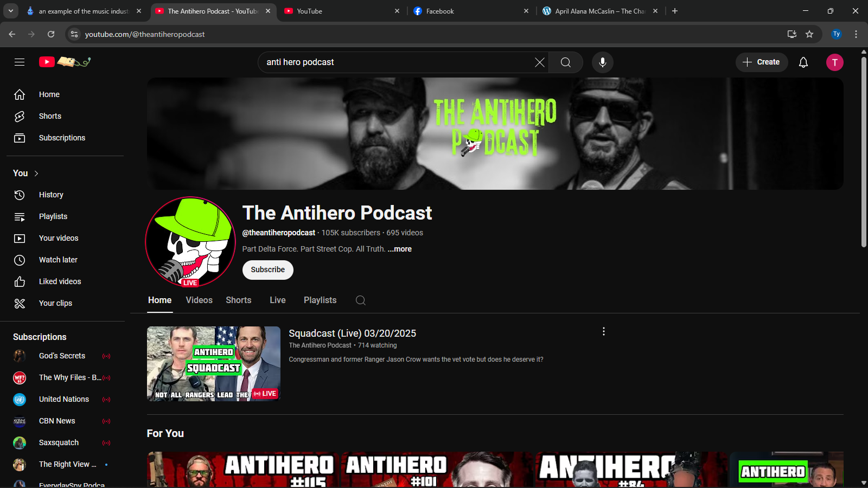Open Subscriptions from sidebar
Screen dimensions: 868x488
(x=65, y=138)
